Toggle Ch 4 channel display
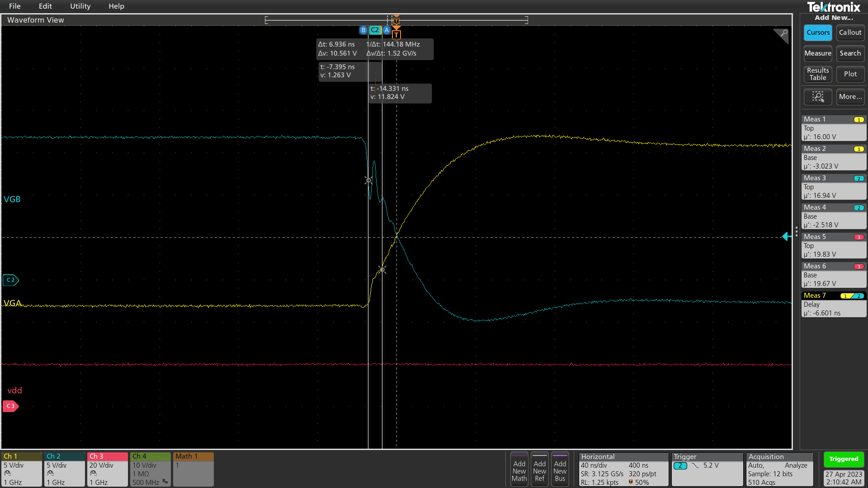The height and width of the screenshot is (488, 868). tap(150, 469)
